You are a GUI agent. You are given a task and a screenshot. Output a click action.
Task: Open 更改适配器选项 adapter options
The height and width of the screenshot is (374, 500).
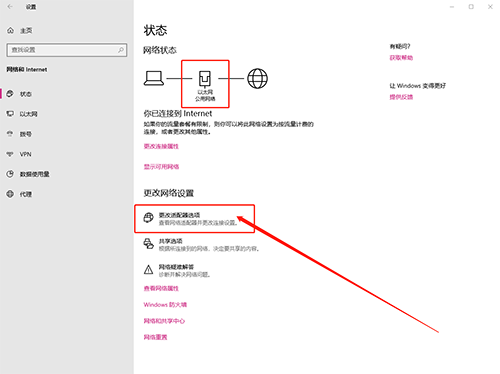[195, 219]
